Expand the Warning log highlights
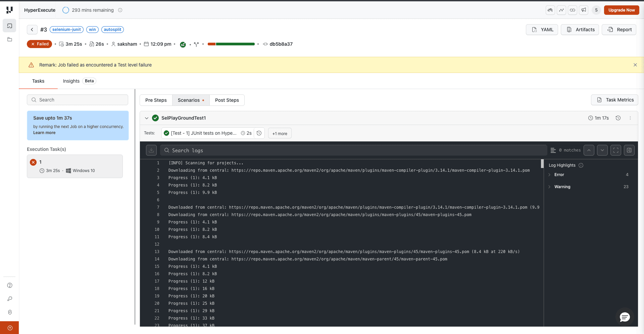This screenshot has width=644, height=334. click(x=549, y=187)
